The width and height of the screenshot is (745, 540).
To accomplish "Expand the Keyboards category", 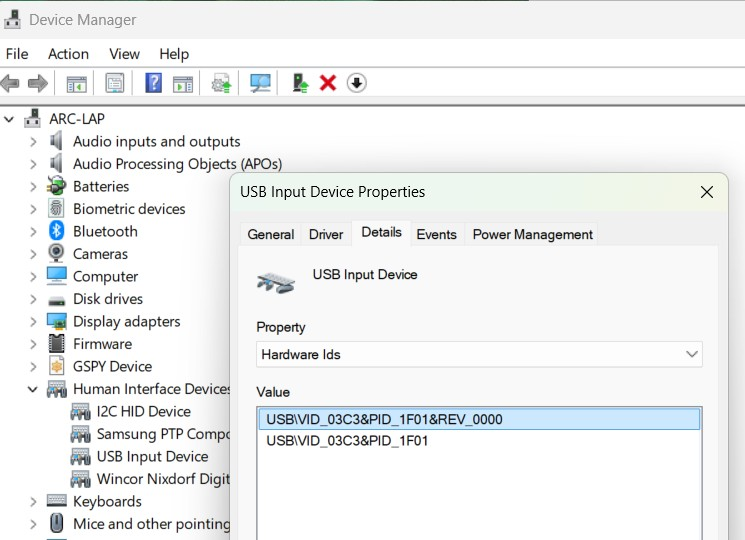I will (x=33, y=501).
